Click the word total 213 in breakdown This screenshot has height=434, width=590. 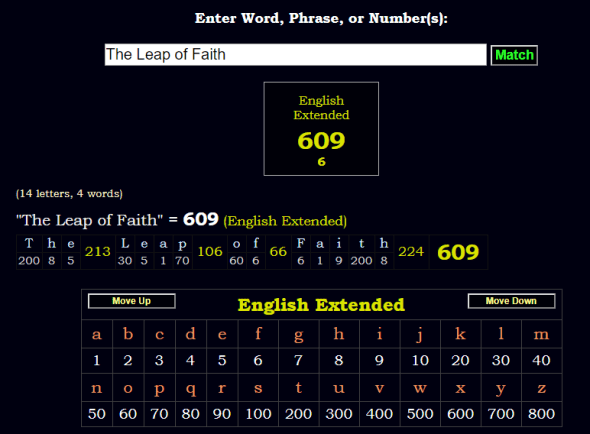click(98, 251)
